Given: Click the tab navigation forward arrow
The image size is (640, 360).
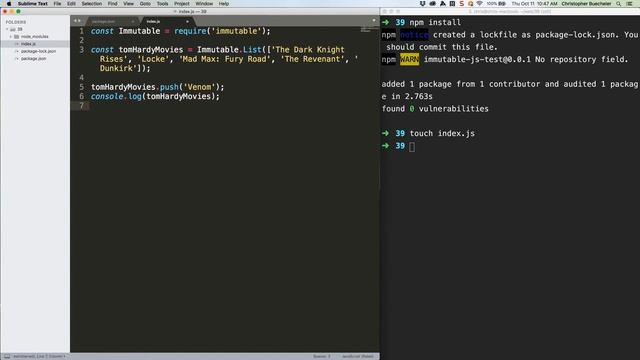Looking at the screenshot, I should pyautogui.click(x=79, y=21).
